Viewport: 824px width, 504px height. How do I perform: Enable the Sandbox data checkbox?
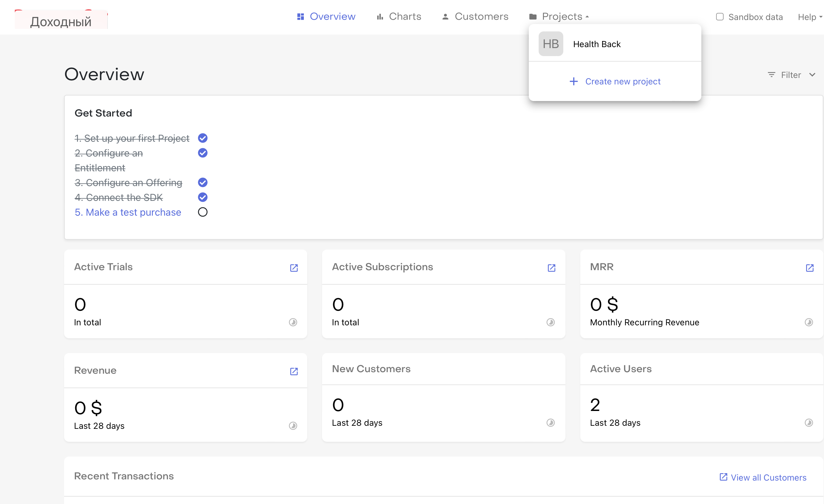click(x=720, y=17)
